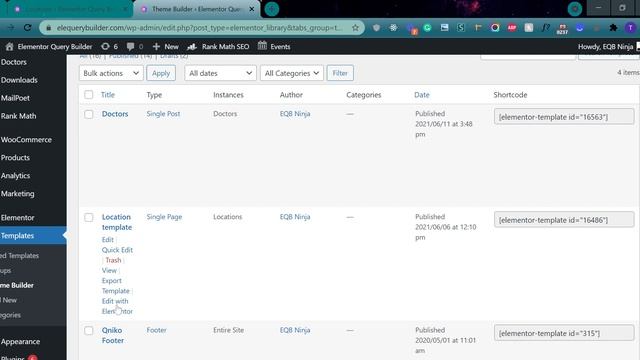Open a new tab with plus button
Viewport: 640px width, 360px height.
tap(271, 9)
